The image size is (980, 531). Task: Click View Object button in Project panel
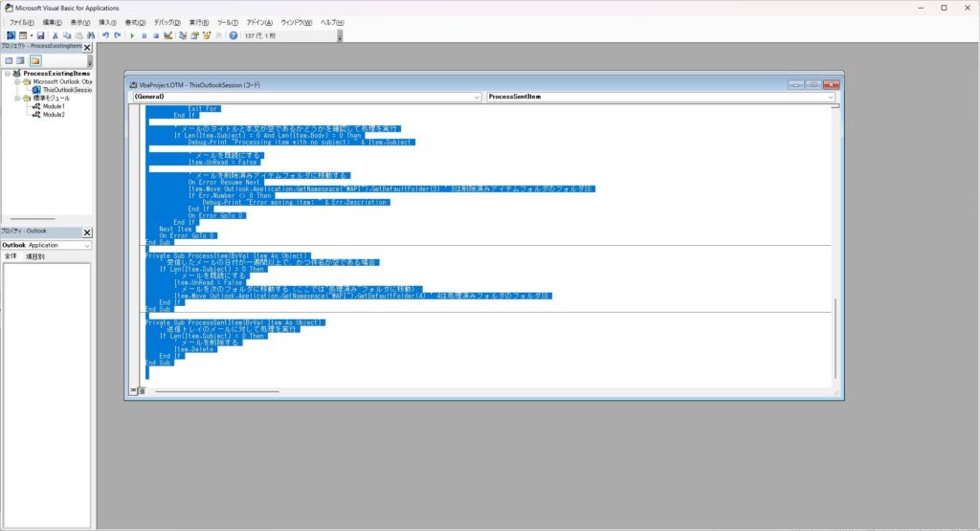[21, 60]
